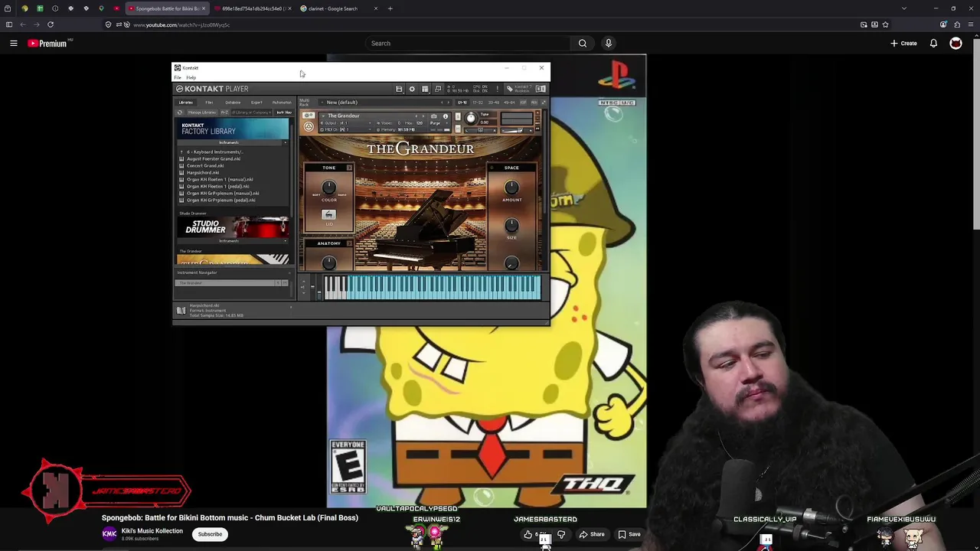Click the book info icon in Kontakt status bar
This screenshot has height=551, width=980.
point(181,310)
